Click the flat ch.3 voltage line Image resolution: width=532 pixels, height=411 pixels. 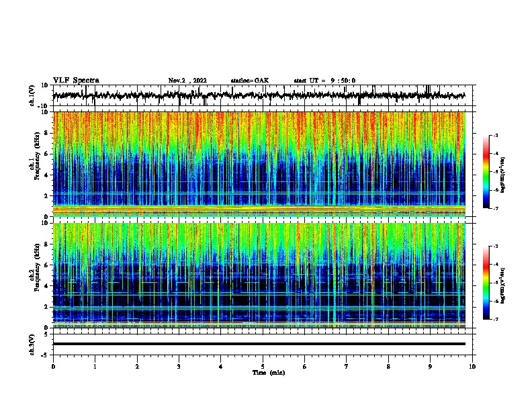pos(259,344)
